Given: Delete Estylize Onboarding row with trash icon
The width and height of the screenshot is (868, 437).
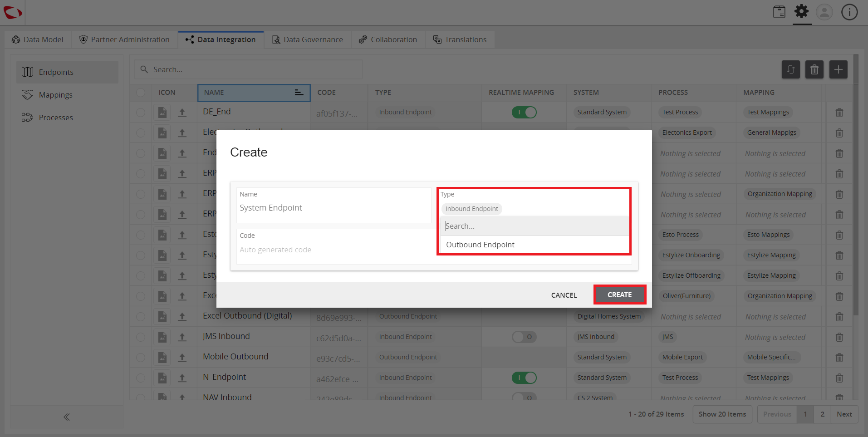Looking at the screenshot, I should pos(839,255).
